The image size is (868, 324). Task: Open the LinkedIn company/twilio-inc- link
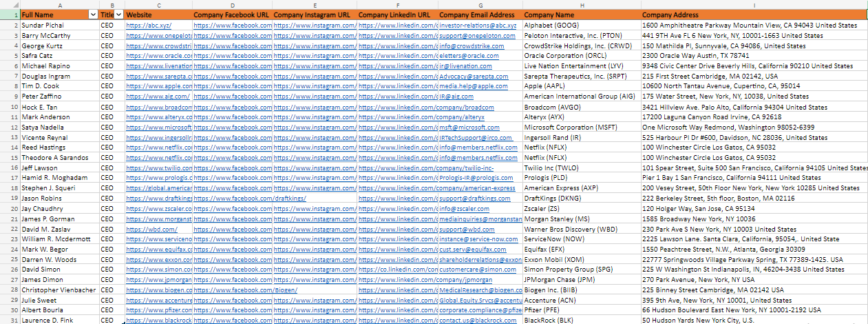(x=426, y=168)
